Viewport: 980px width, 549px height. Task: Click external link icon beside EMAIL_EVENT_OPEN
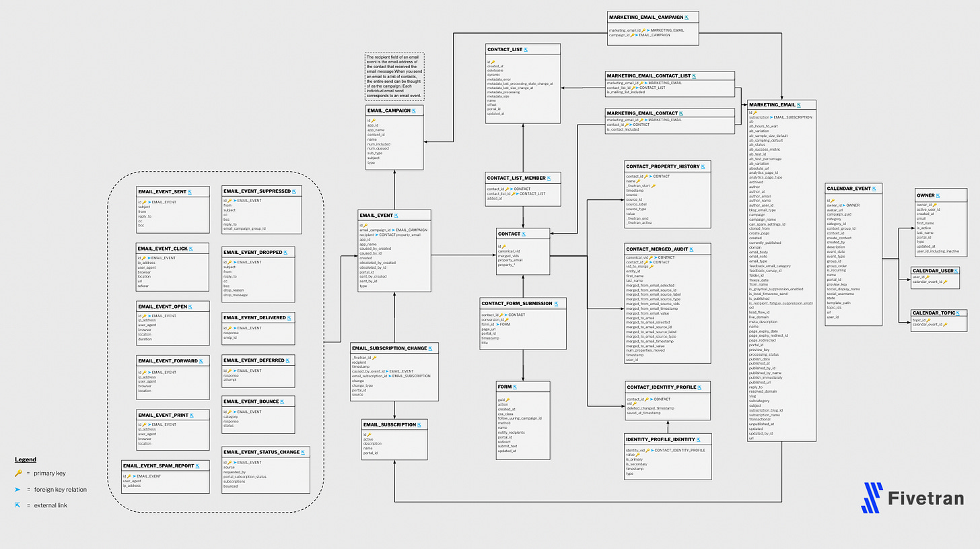[x=190, y=306]
